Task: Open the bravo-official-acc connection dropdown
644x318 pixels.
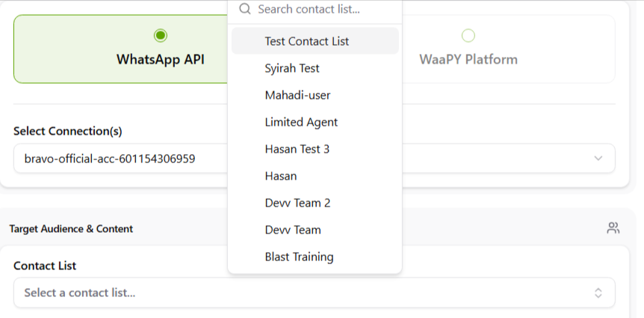Action: 120,159
